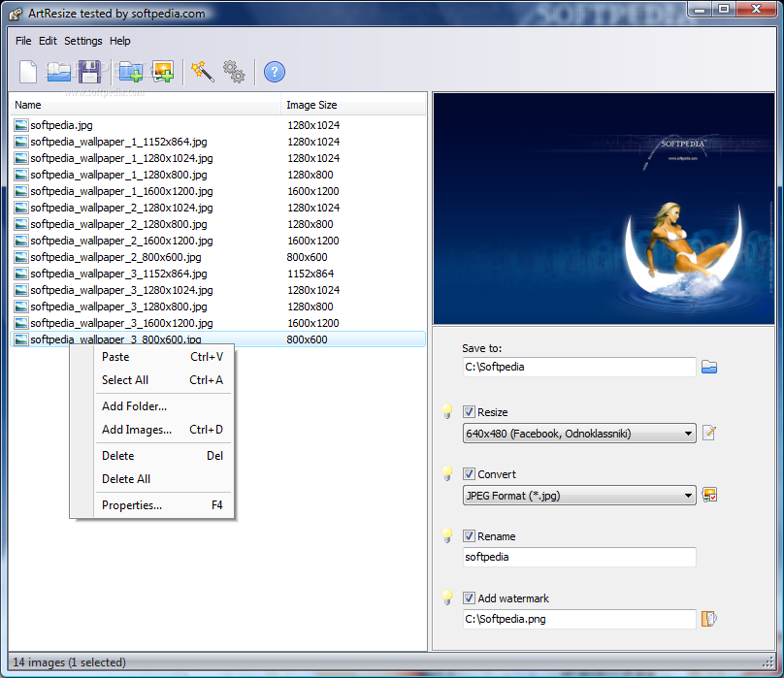Open the File menu
Viewport: 784px width, 678px height.
click(23, 41)
